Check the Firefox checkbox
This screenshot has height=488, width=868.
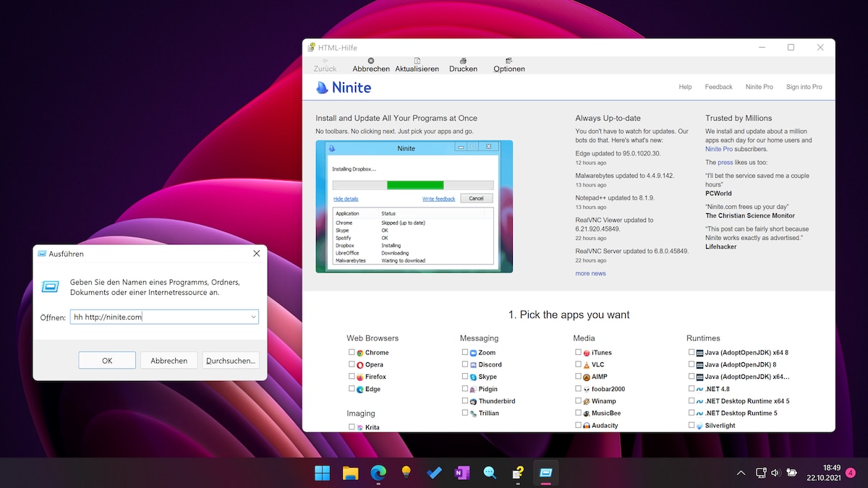coord(352,376)
